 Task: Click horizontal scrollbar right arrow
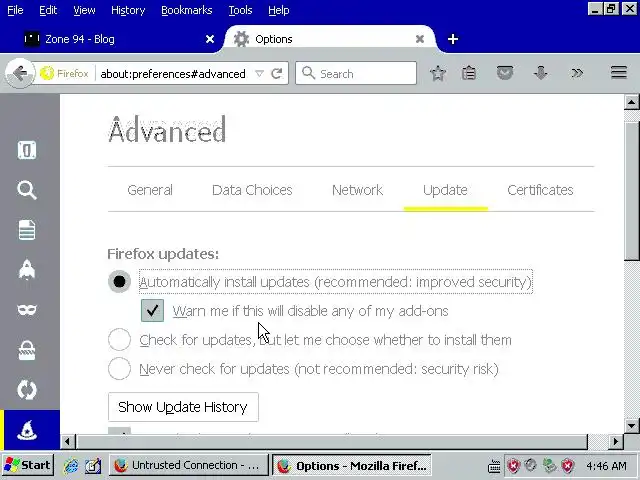tap(616, 442)
